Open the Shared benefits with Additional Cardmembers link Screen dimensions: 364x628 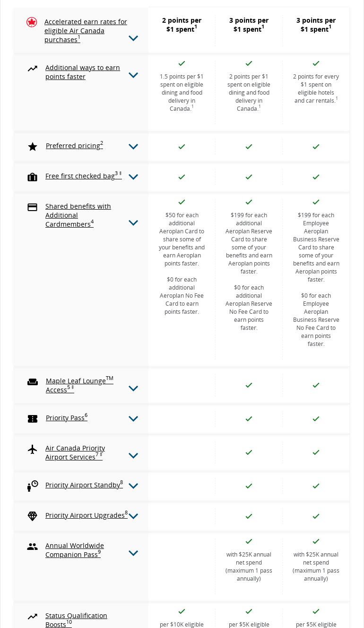tap(78, 215)
